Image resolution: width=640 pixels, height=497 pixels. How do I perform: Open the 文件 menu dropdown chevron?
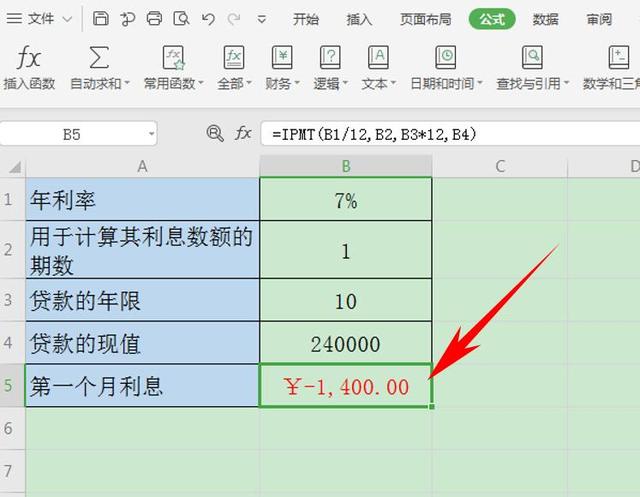click(67, 19)
